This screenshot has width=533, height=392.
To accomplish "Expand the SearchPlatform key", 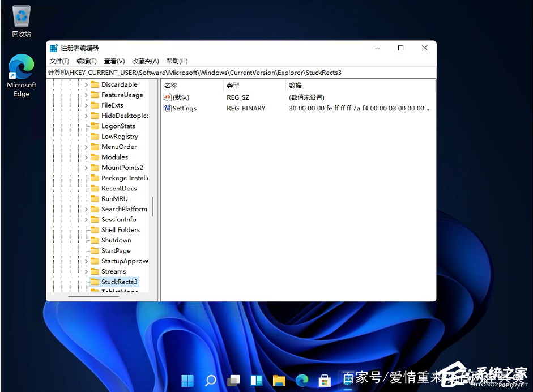I will point(86,210).
